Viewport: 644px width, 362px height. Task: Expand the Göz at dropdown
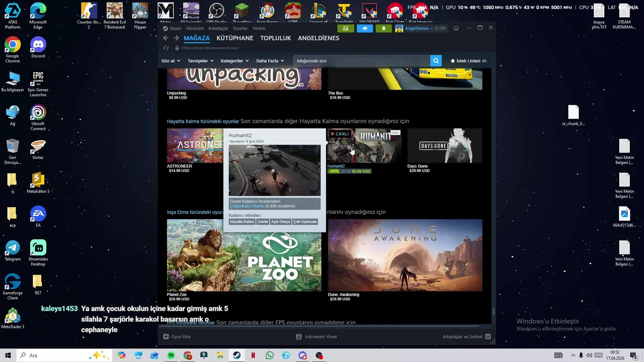coord(171,61)
